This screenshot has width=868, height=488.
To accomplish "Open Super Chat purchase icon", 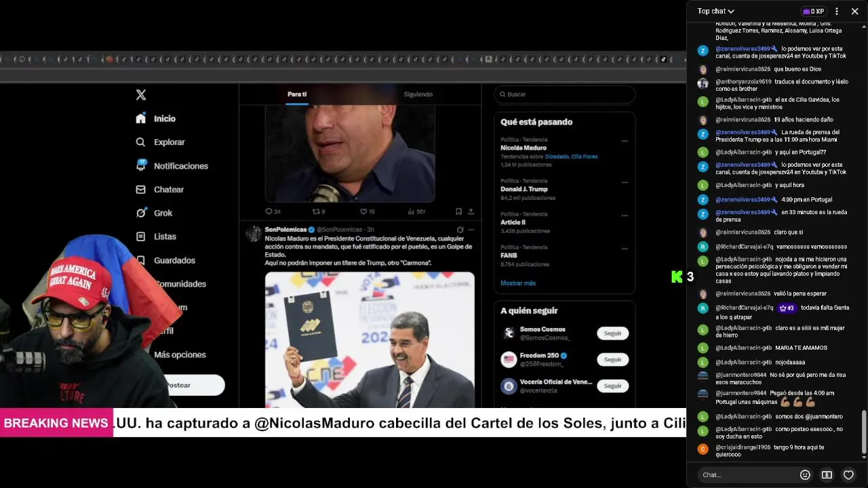I will 827,474.
